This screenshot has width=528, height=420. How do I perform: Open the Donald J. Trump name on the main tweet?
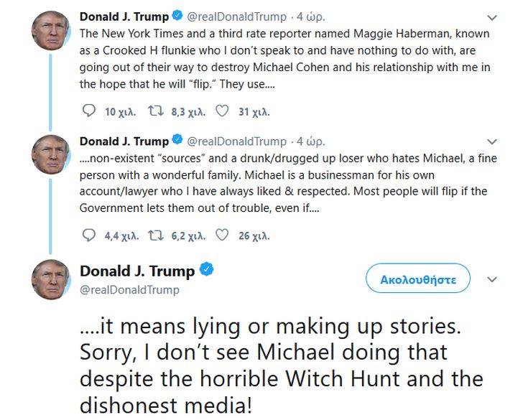(136, 271)
